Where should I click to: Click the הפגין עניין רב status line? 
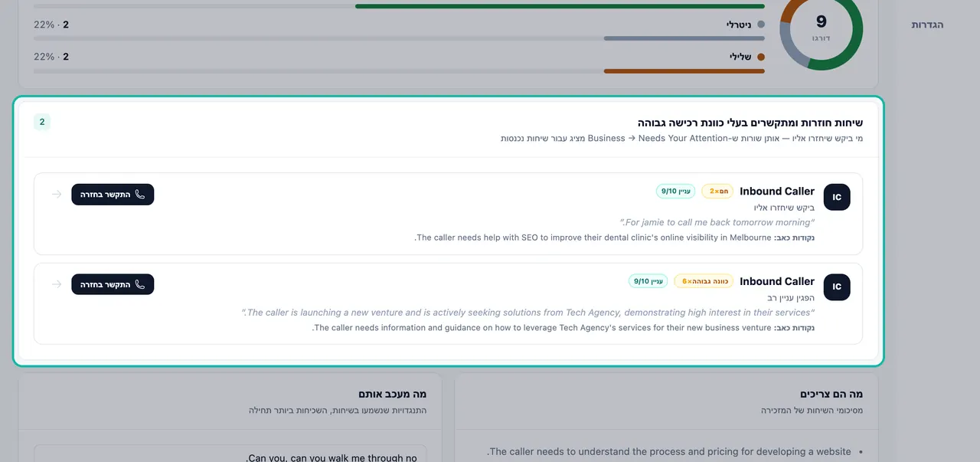(791, 297)
